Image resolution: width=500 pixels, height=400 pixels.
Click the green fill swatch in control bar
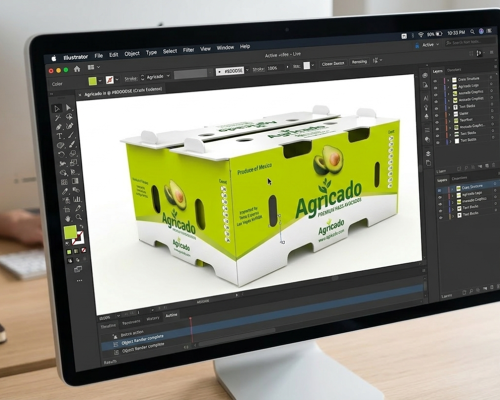pyautogui.click(x=92, y=81)
